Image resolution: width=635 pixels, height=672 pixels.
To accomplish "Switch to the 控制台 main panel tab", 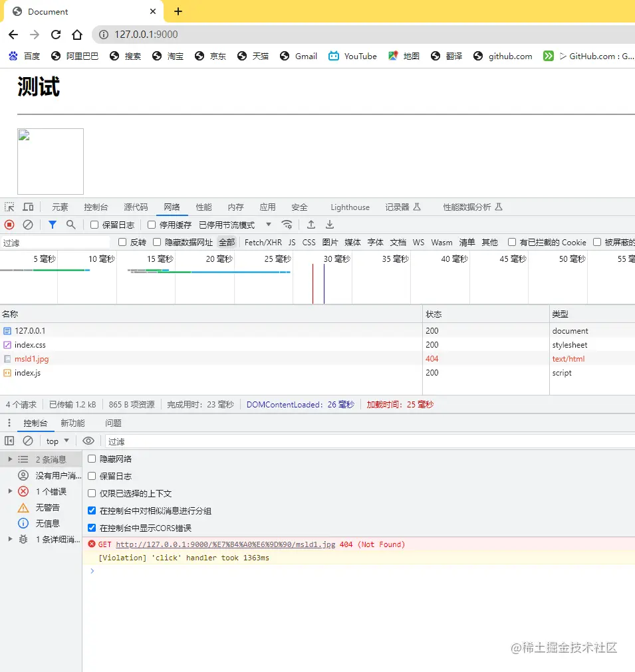I will pos(96,207).
